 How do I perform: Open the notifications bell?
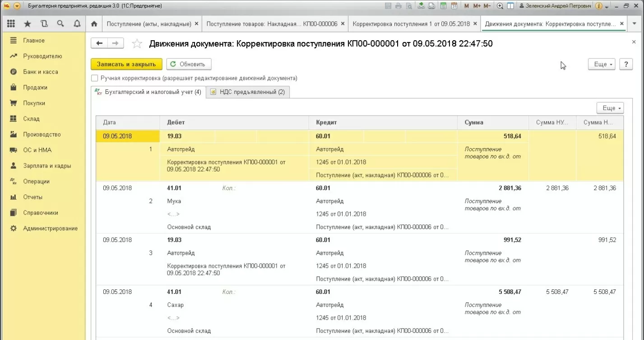(x=77, y=23)
